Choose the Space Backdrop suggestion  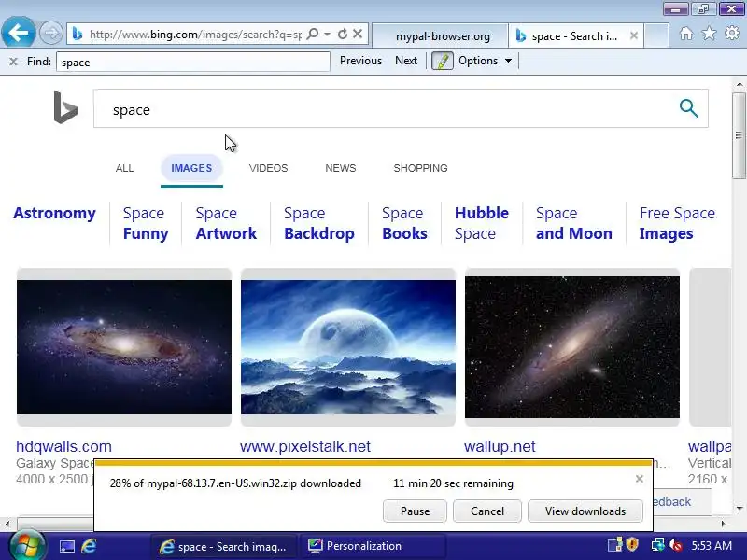pos(318,223)
